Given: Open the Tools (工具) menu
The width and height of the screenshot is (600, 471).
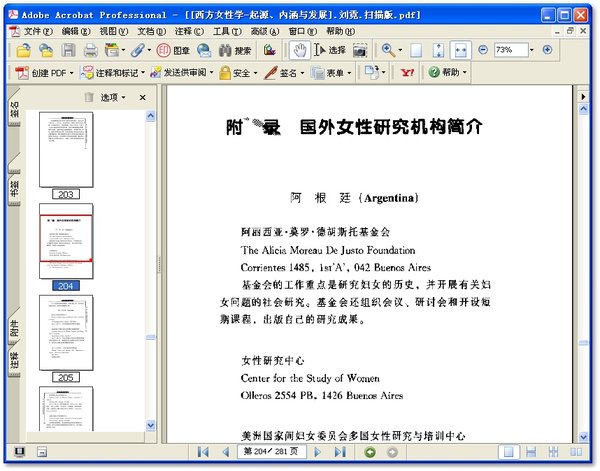Looking at the screenshot, I should click(x=227, y=31).
